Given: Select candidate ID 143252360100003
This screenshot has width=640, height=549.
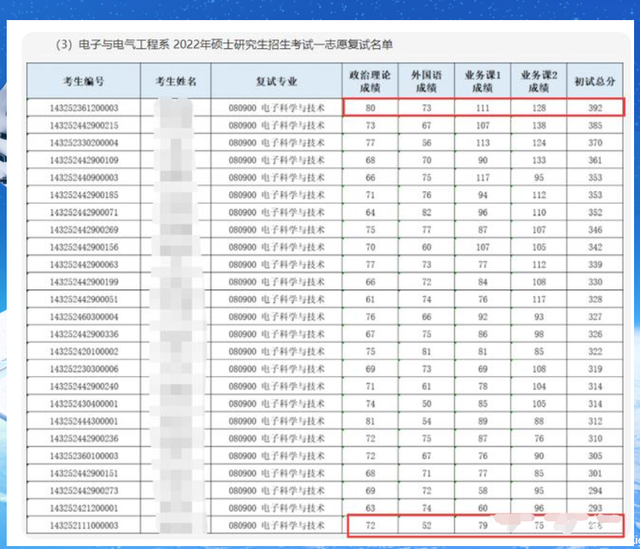Looking at the screenshot, I should click(x=84, y=456).
